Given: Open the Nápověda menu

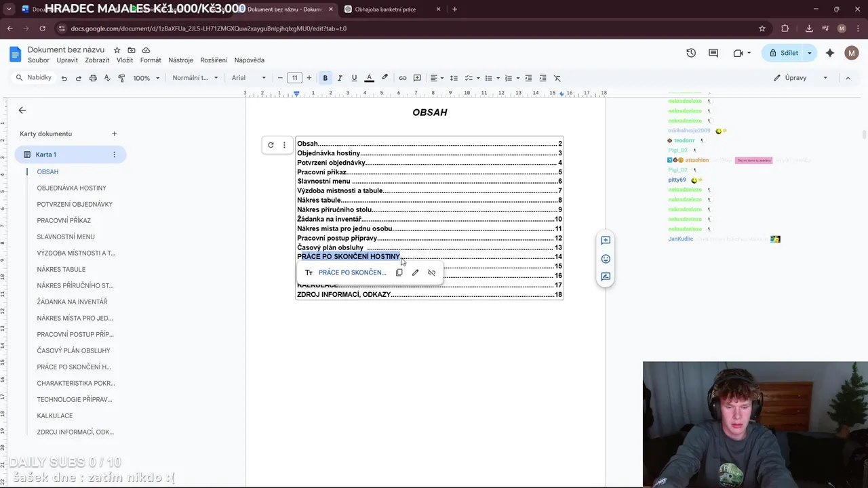Looking at the screenshot, I should click(250, 60).
